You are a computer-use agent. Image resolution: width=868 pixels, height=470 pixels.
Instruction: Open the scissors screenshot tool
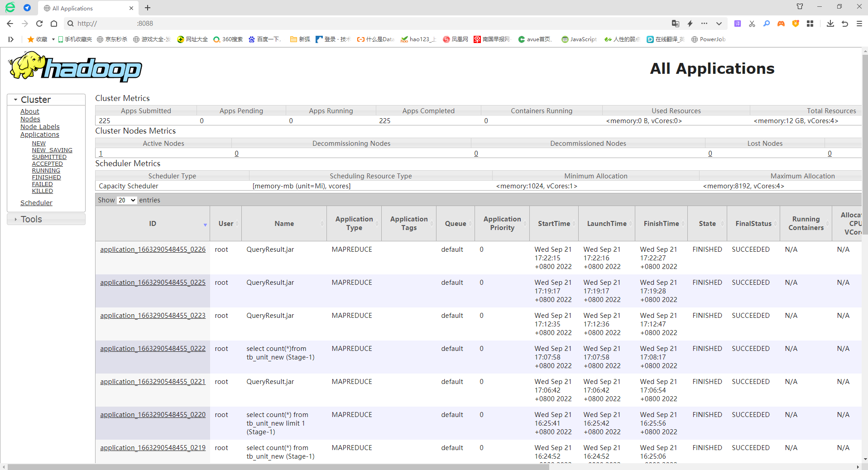(x=752, y=24)
